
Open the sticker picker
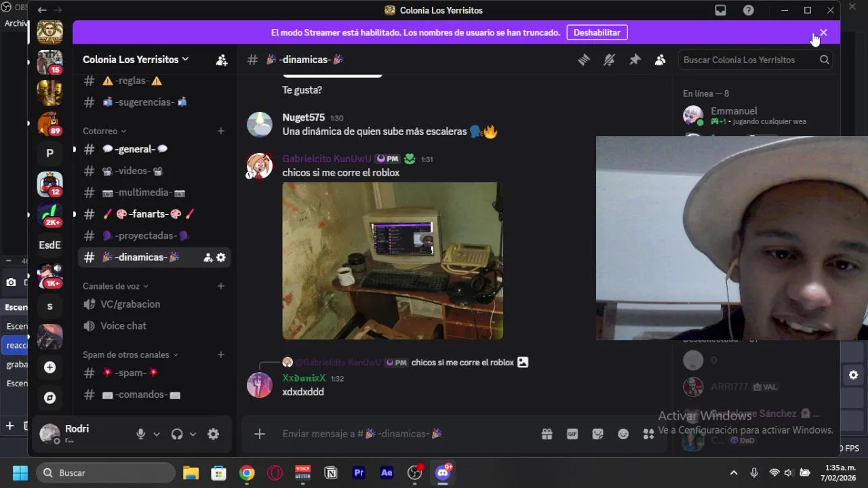click(597, 434)
